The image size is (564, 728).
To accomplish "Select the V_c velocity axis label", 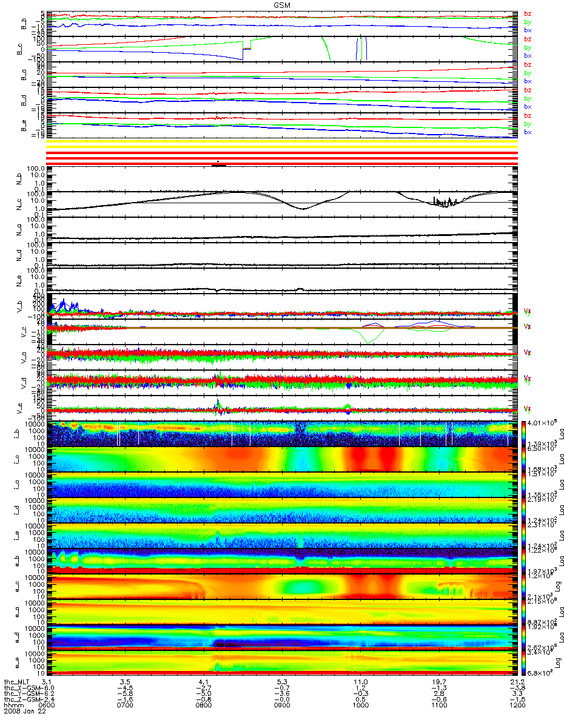I will tap(24, 332).
